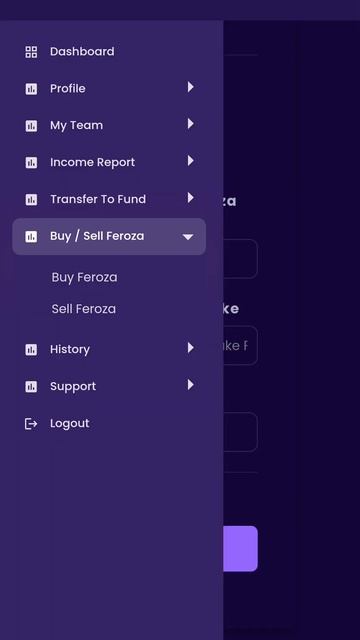Click the chart icon next to Support
This screenshot has height=640, width=360.
click(x=31, y=387)
